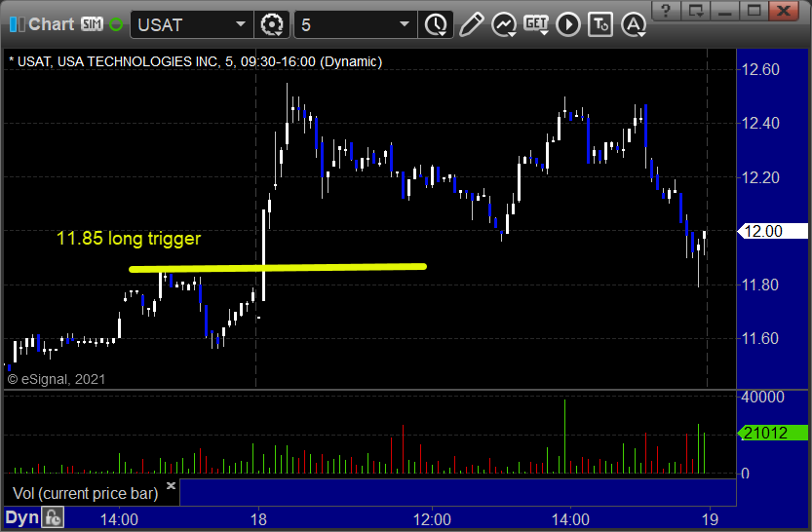This screenshot has height=532, width=812.
Task: Click the 19 date label on time axis
Action: tap(710, 519)
